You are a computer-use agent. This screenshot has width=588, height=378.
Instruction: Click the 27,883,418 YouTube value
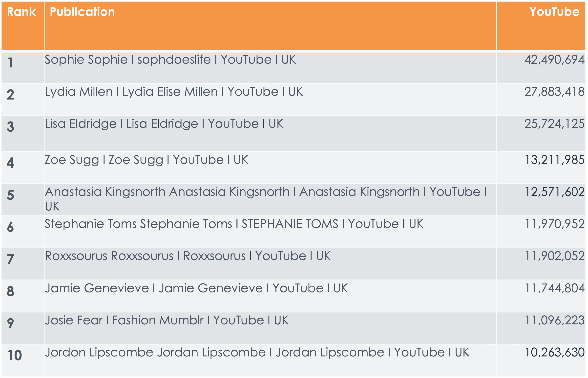554,92
